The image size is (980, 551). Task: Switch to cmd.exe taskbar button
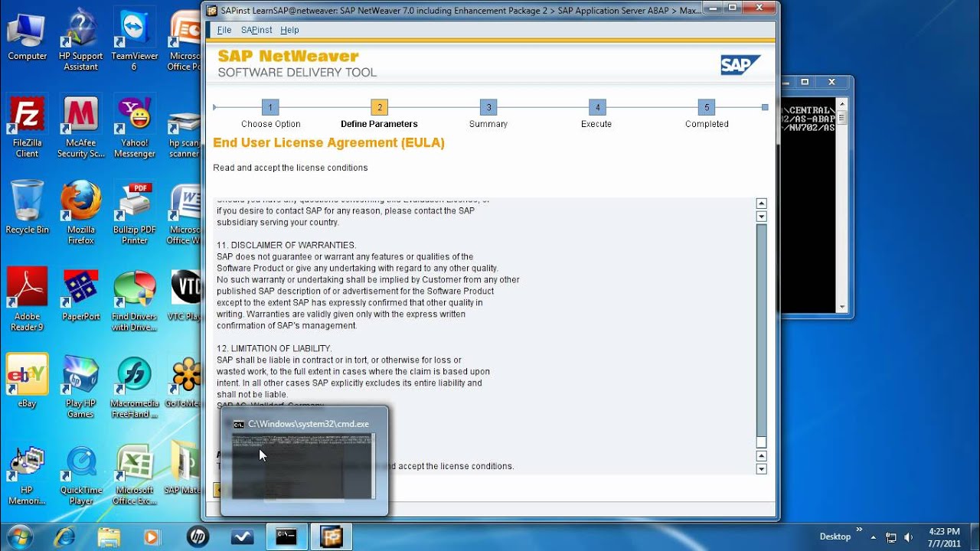coord(286,536)
